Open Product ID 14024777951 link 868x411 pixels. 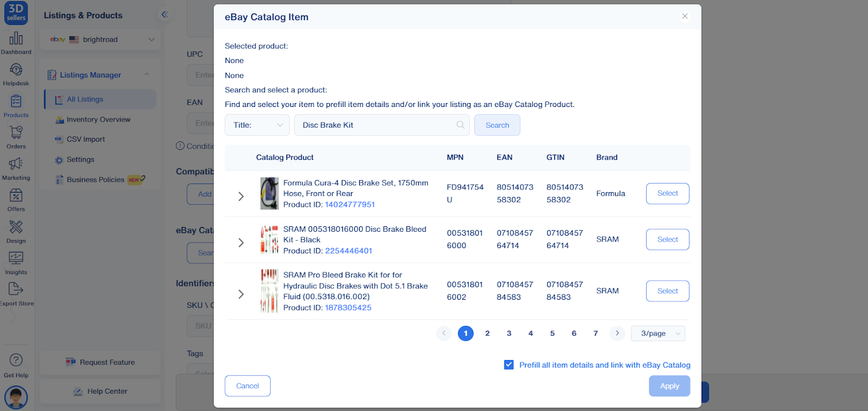click(x=350, y=205)
